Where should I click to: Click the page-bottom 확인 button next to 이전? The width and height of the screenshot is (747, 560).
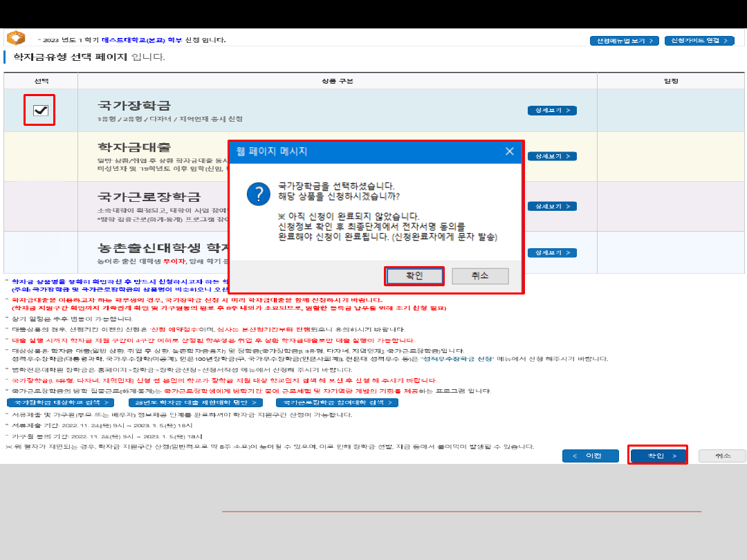point(658,456)
